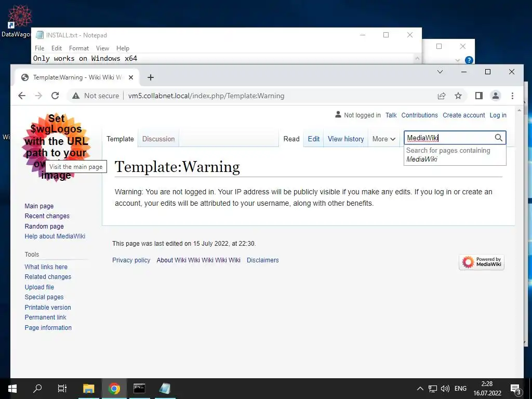Open File Explorer from the taskbar

point(88,389)
